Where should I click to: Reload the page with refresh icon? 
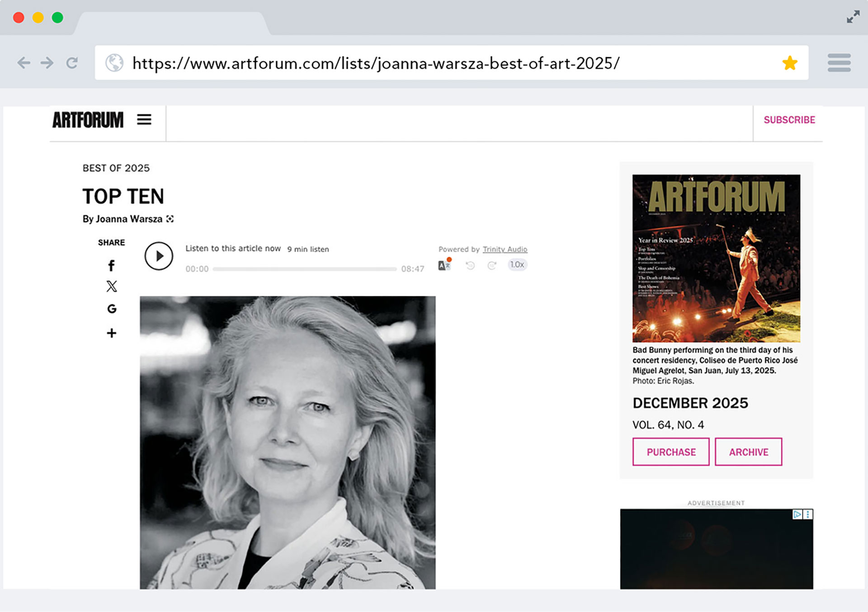tap(72, 63)
